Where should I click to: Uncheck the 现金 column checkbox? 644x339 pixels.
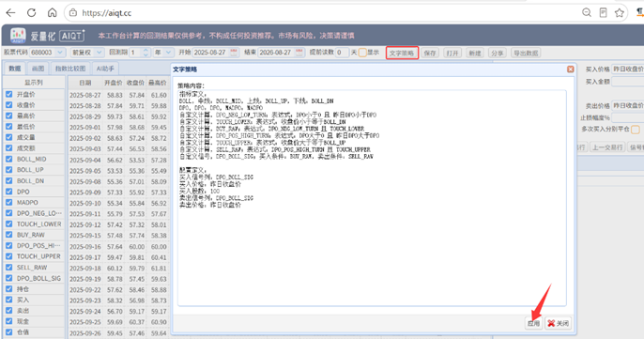(9, 321)
